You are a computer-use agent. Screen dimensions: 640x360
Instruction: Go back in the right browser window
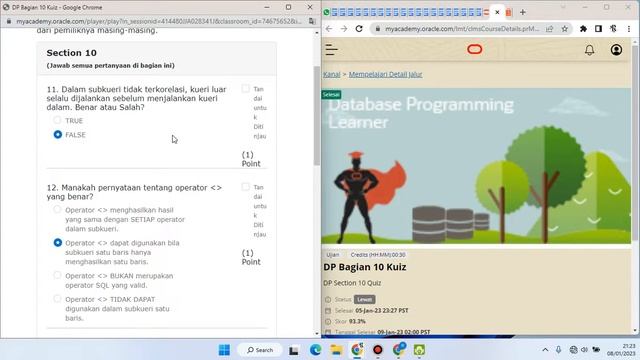click(329, 29)
